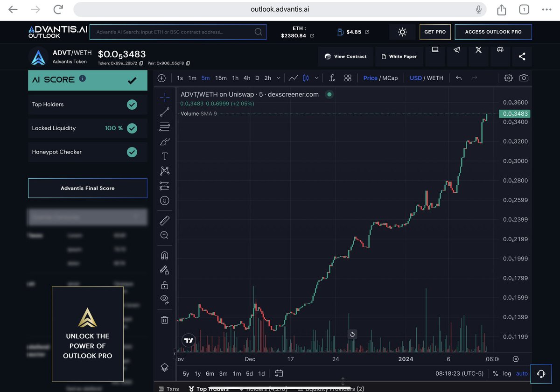The height and width of the screenshot is (392, 560).
Task: Open the go to date calendar icon
Action: click(x=279, y=373)
